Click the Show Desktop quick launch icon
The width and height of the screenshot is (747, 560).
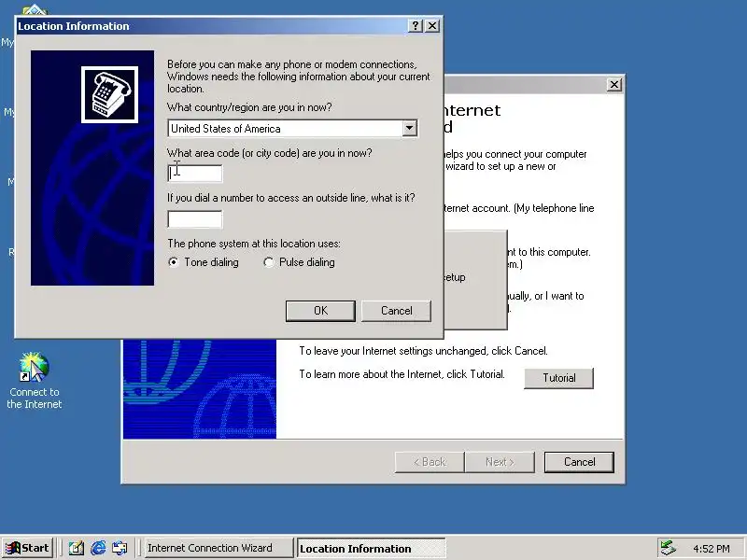tap(76, 548)
